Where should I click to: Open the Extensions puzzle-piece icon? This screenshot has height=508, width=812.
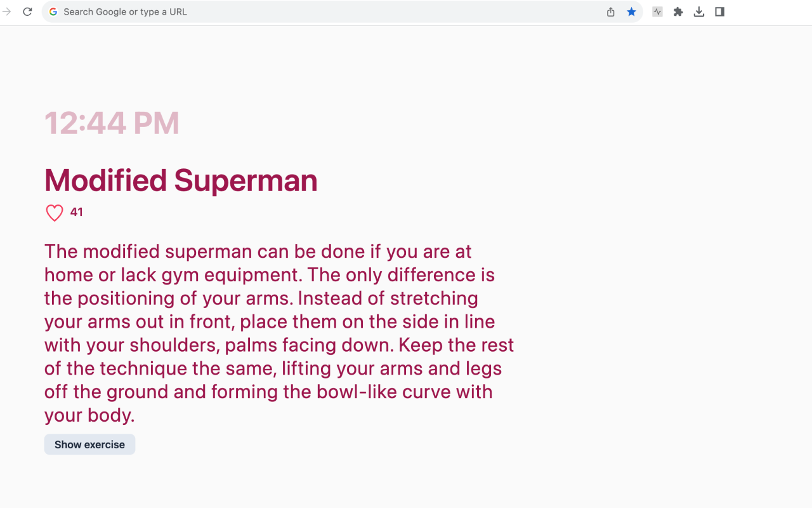[x=678, y=11]
